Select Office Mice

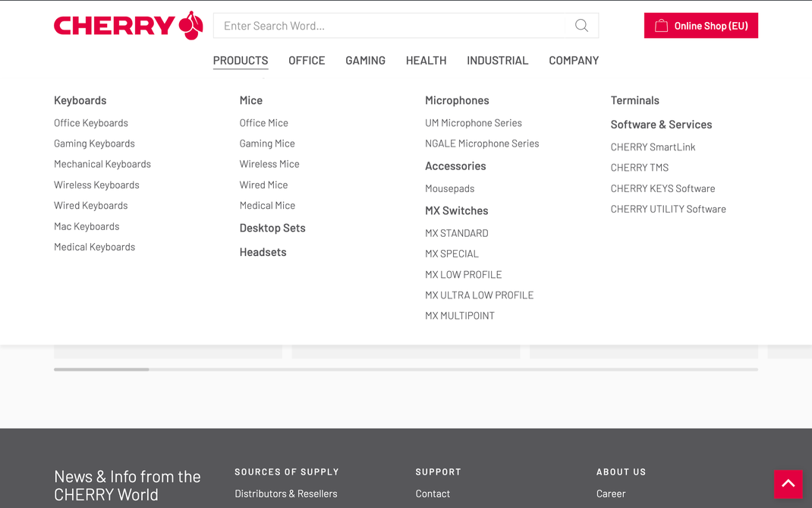click(263, 123)
